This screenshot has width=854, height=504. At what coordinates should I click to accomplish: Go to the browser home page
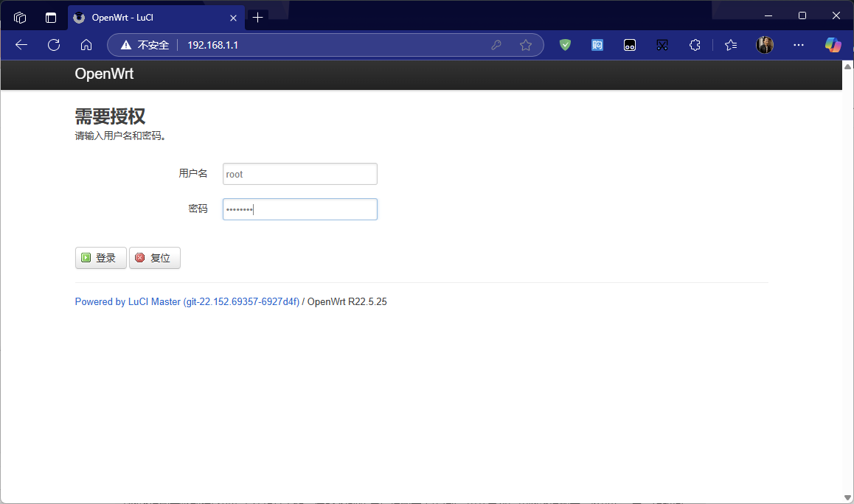[x=86, y=45]
